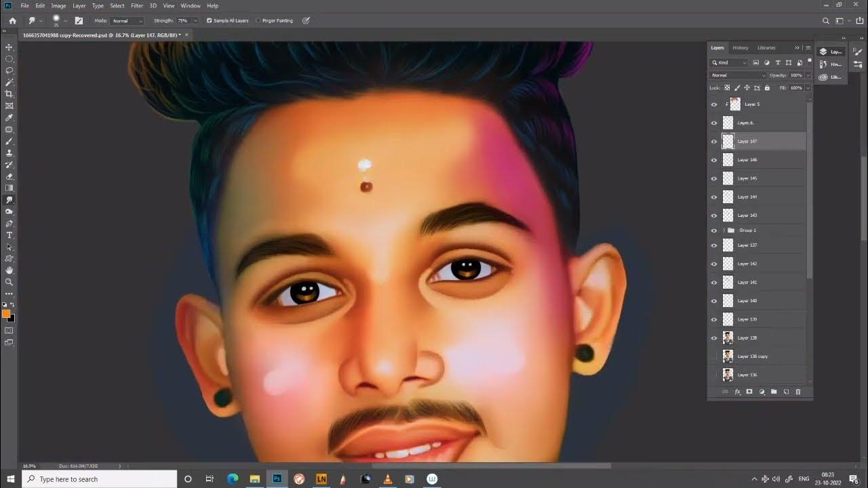Uncheck Sample All Layers checkbox
Viewport: 868px width, 488px height.
click(x=209, y=21)
